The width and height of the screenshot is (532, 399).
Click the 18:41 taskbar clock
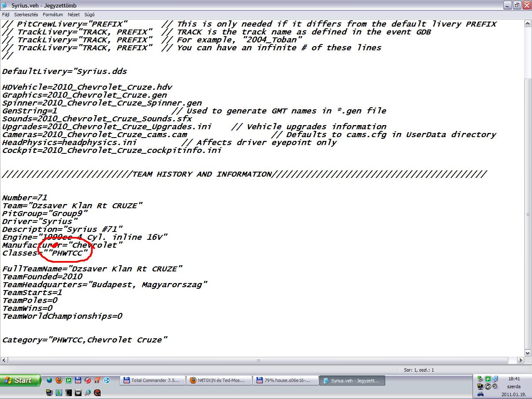(x=514, y=379)
